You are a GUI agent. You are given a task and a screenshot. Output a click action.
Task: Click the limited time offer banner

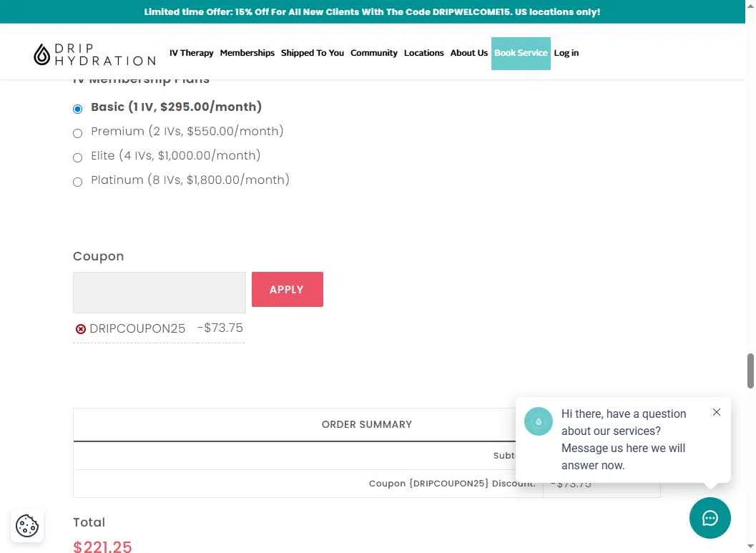[x=372, y=11]
